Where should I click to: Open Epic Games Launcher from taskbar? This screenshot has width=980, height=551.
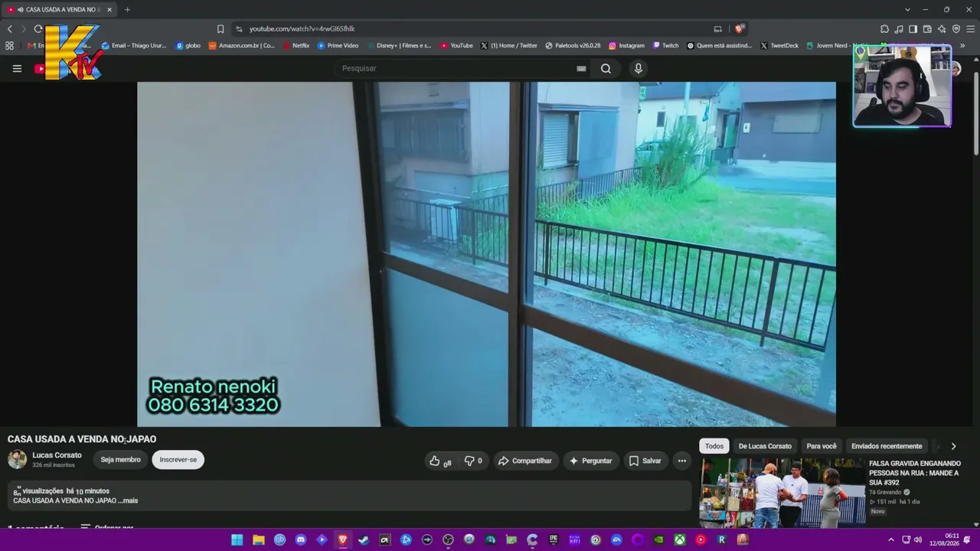tap(554, 540)
